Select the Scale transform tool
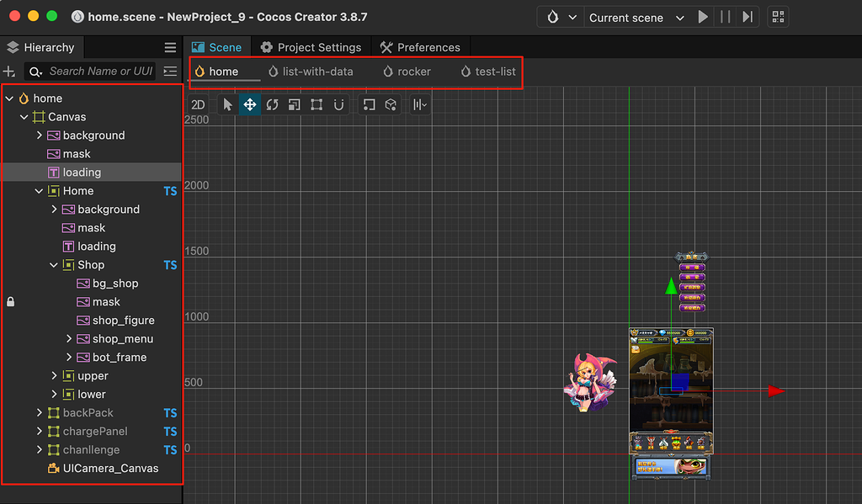The height and width of the screenshot is (504, 862). [x=294, y=104]
